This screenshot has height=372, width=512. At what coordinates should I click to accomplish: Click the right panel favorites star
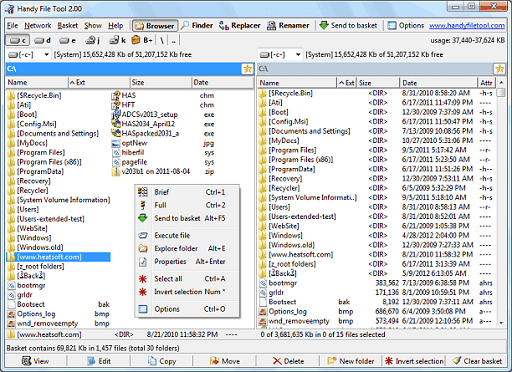(499, 69)
